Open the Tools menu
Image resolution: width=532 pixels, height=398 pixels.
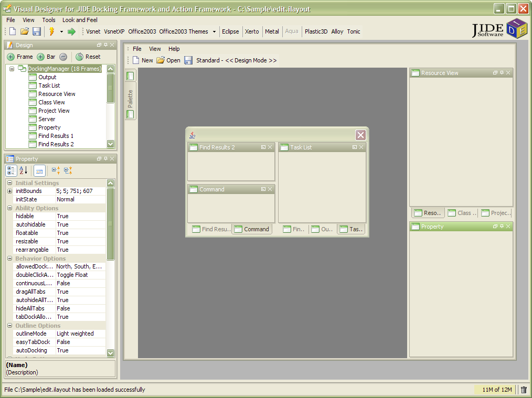click(48, 20)
